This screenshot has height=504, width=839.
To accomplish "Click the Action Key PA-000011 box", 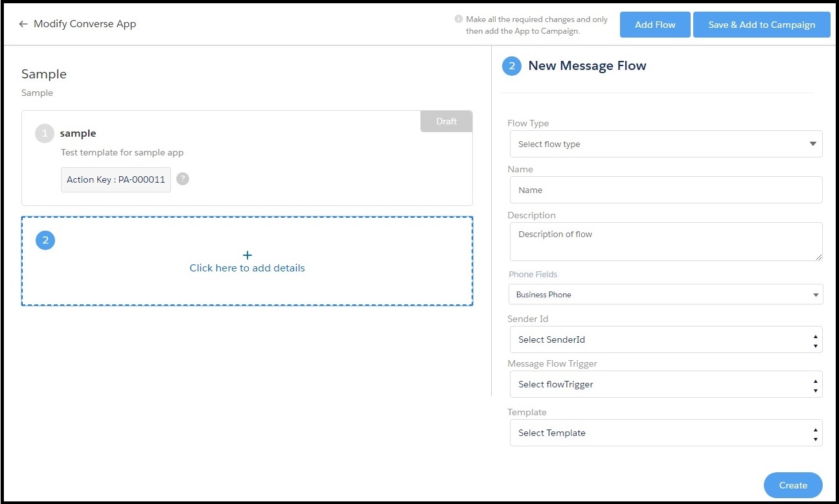I will 116,179.
